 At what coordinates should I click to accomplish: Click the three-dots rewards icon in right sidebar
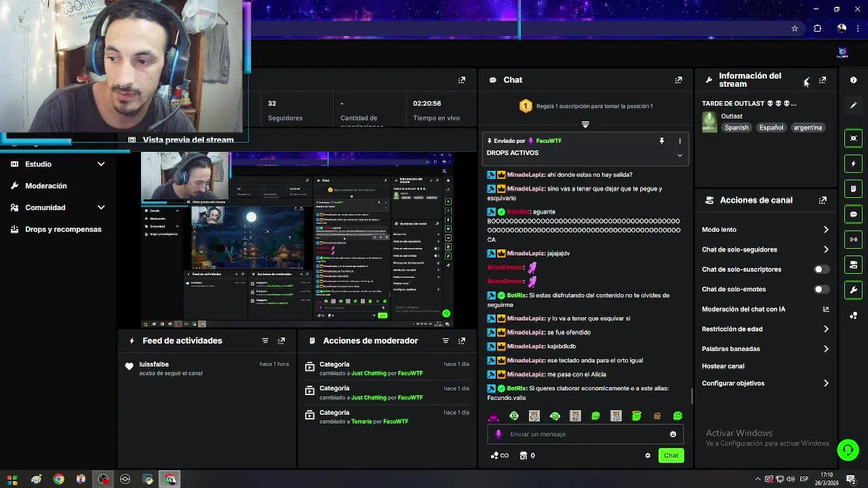coord(853,315)
